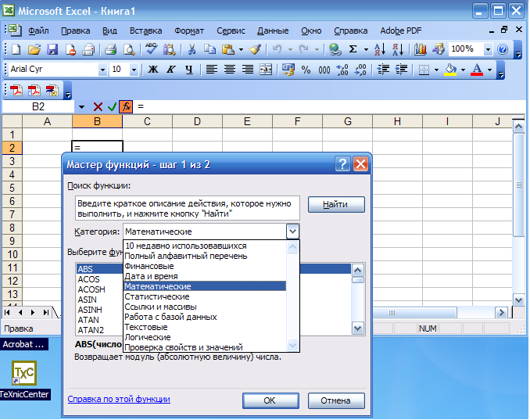The image size is (530, 420).
Task: Align text right in the formatting toolbar
Action: tap(248, 70)
